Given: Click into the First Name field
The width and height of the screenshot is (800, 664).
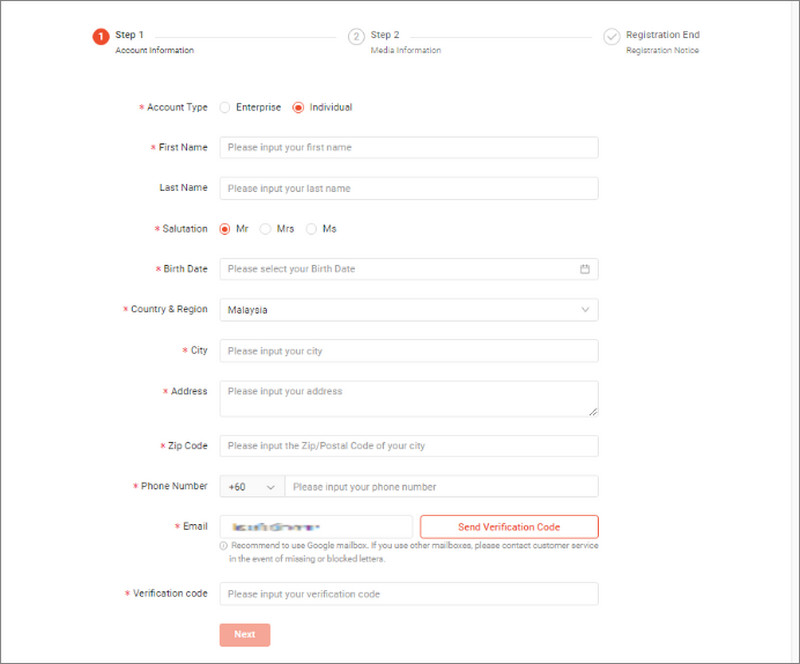Looking at the screenshot, I should coord(408,147).
